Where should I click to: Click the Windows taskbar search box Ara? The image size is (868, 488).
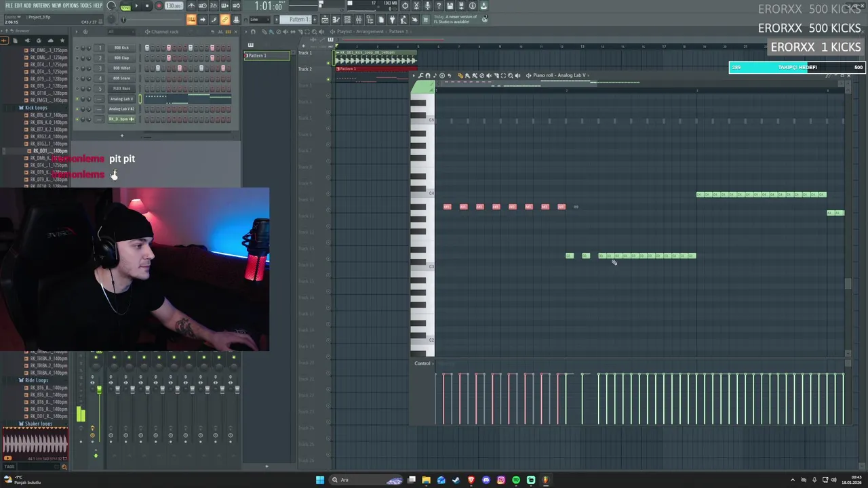pyautogui.click(x=366, y=480)
